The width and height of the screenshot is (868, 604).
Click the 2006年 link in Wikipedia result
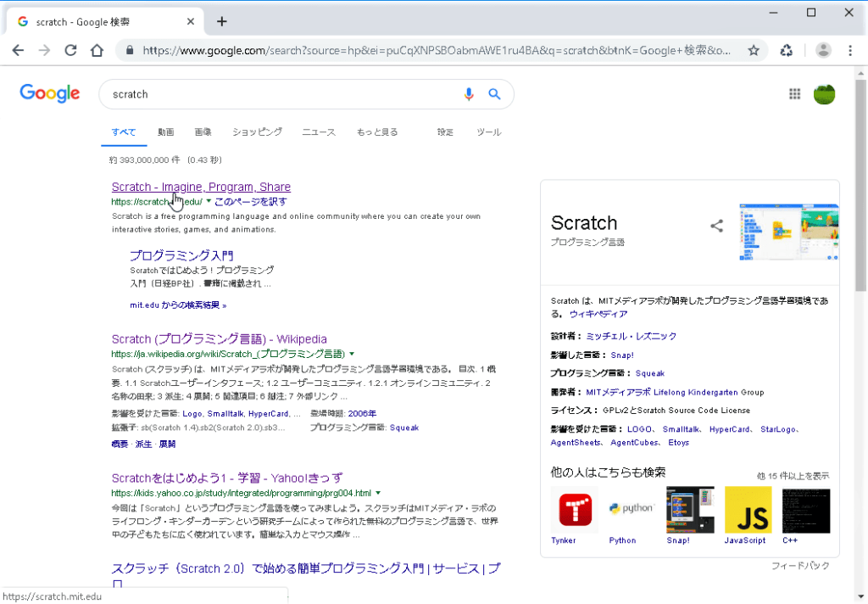pyautogui.click(x=362, y=413)
